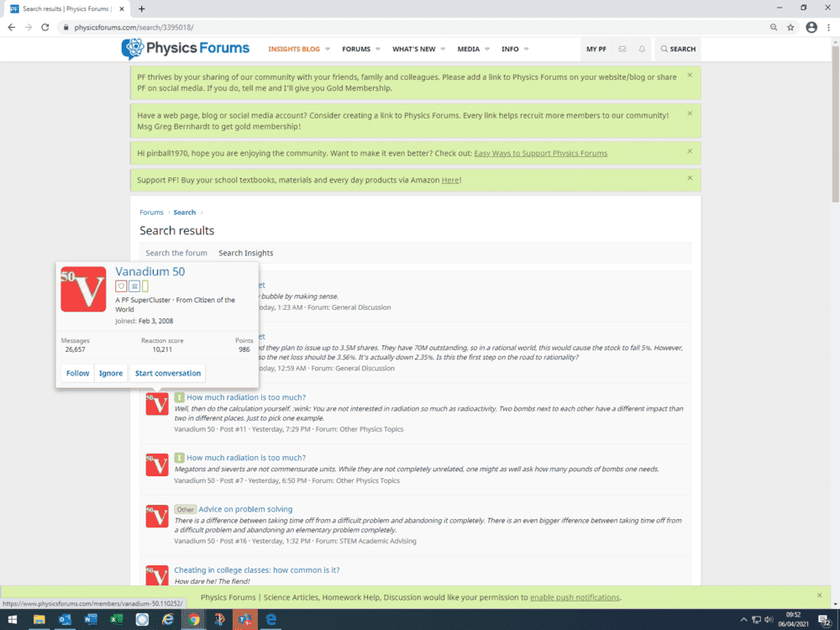Image resolution: width=840 pixels, height=630 pixels.
Task: Click the building badge in profile popup
Action: (x=134, y=286)
